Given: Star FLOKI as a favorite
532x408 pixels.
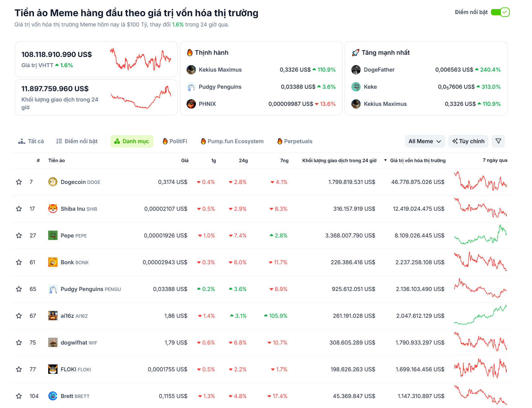Looking at the screenshot, I should click(x=19, y=369).
